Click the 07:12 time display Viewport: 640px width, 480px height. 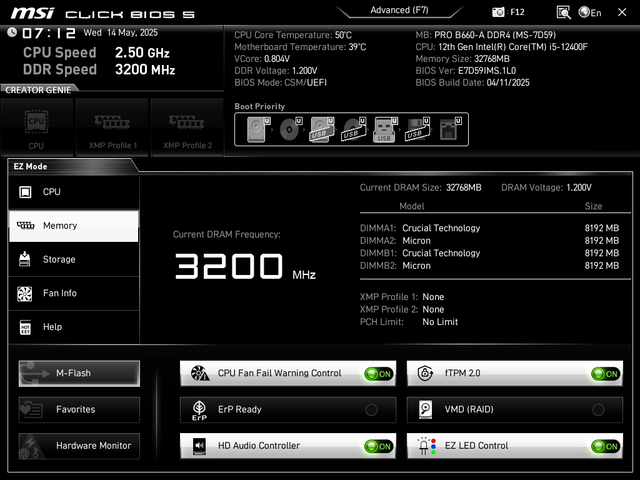[x=49, y=33]
